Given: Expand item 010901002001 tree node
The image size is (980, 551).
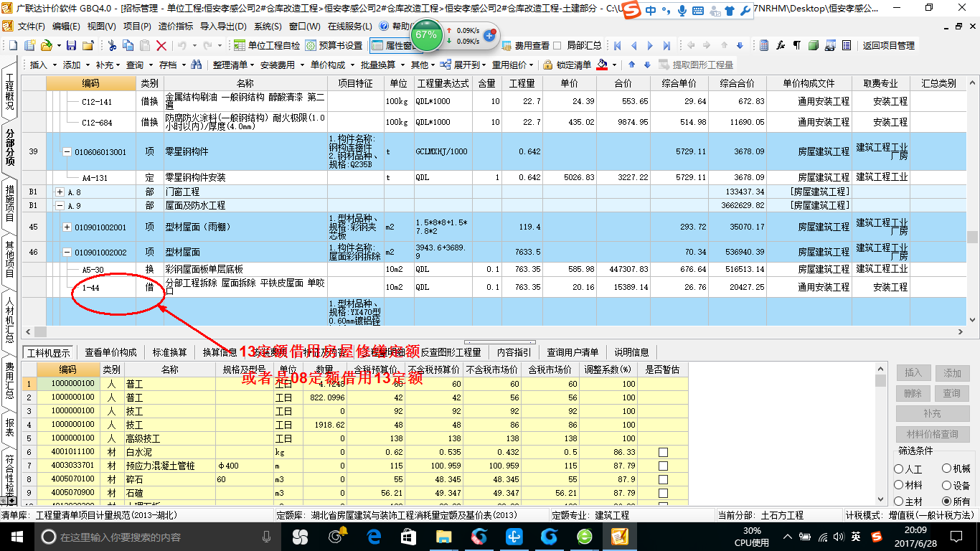Looking at the screenshot, I should 67,227.
